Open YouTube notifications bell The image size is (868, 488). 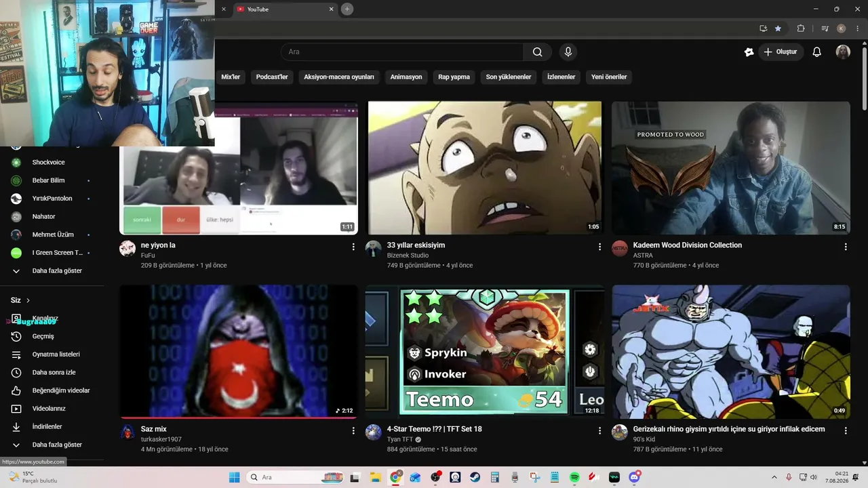click(x=817, y=52)
